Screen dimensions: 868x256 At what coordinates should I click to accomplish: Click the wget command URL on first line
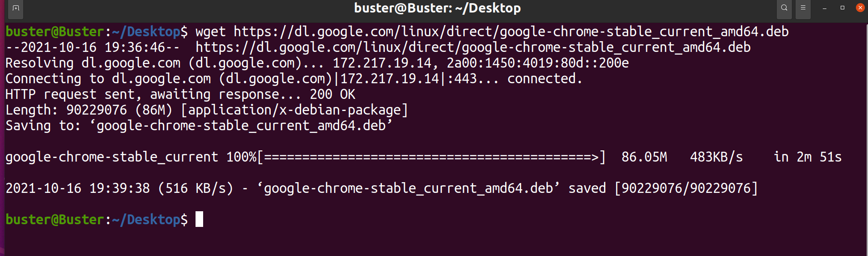pos(511,32)
